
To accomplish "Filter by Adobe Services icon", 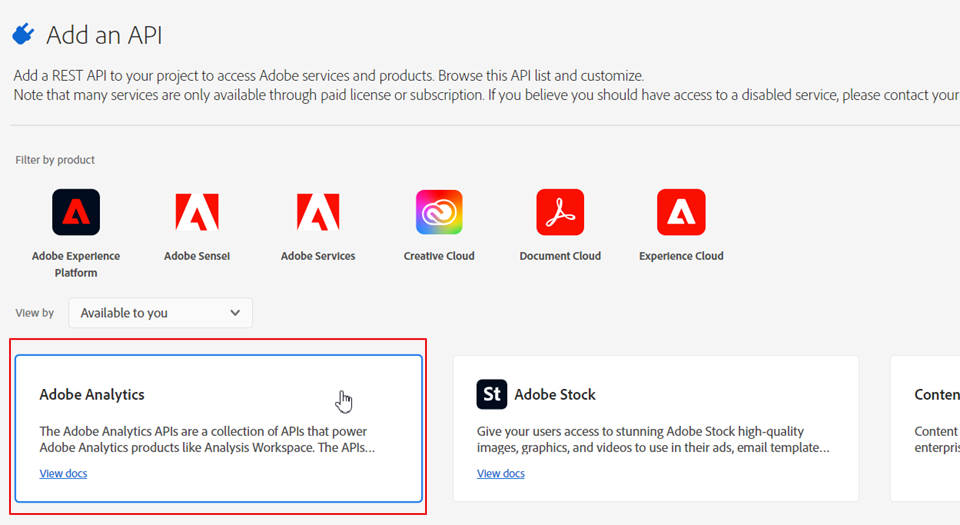I will click(x=318, y=212).
